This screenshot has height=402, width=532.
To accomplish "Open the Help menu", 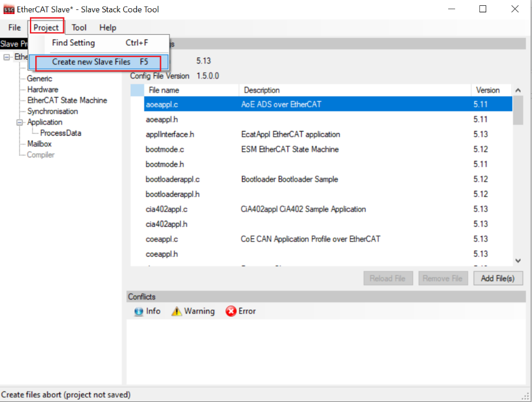I will 107,28.
